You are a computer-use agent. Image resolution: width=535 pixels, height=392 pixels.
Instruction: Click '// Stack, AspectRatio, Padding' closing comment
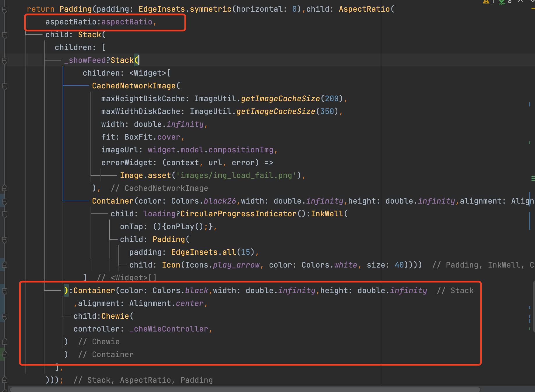click(x=143, y=380)
